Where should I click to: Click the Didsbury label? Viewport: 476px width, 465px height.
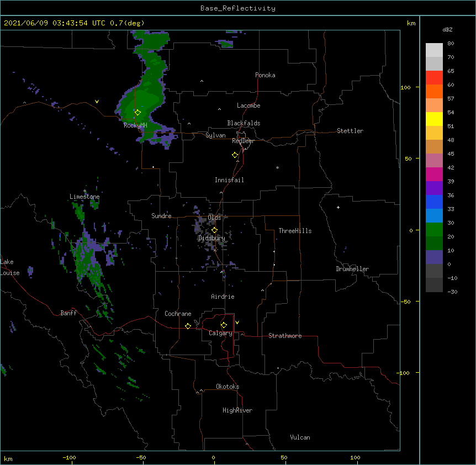pos(211,238)
